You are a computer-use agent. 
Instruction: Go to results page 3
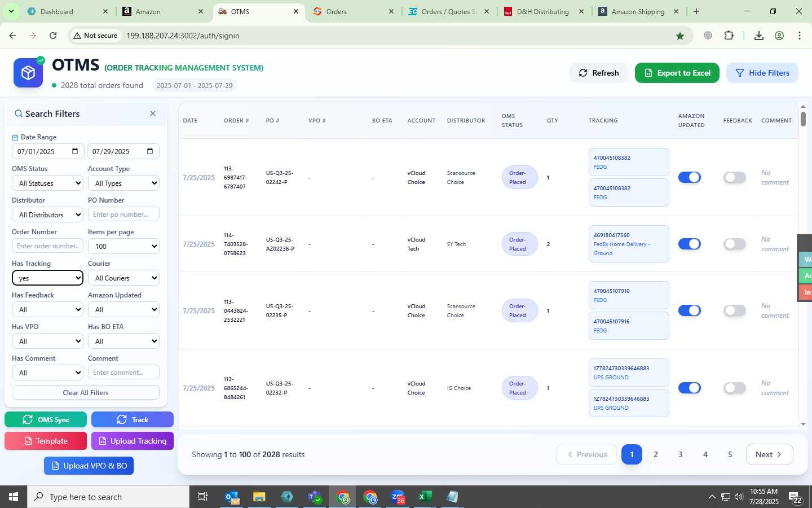tap(681, 454)
